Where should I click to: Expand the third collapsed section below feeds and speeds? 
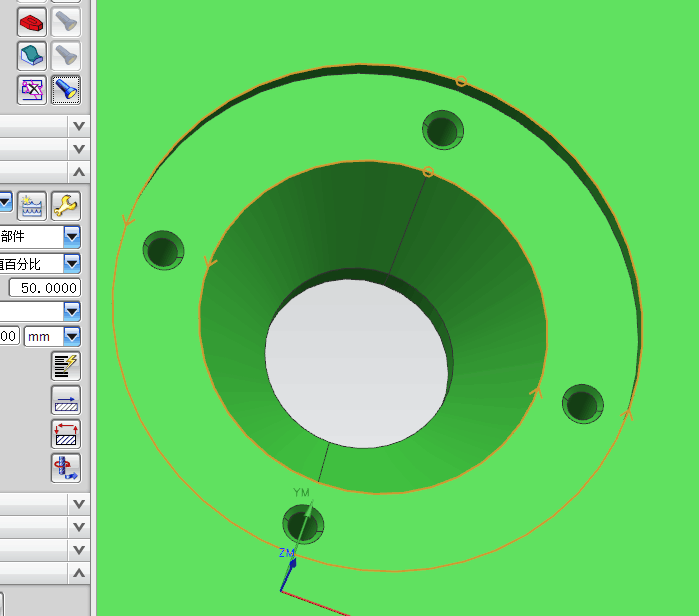tap(79, 550)
